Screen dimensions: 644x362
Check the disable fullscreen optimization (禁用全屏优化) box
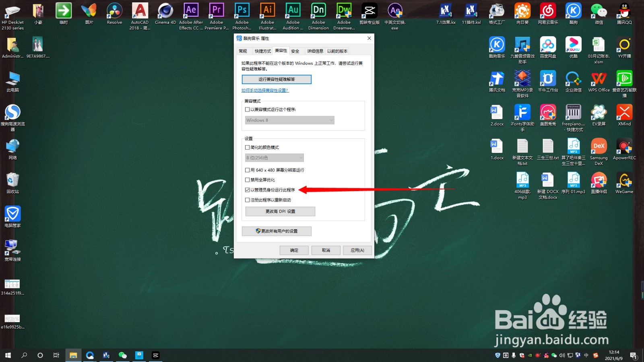[x=248, y=180]
